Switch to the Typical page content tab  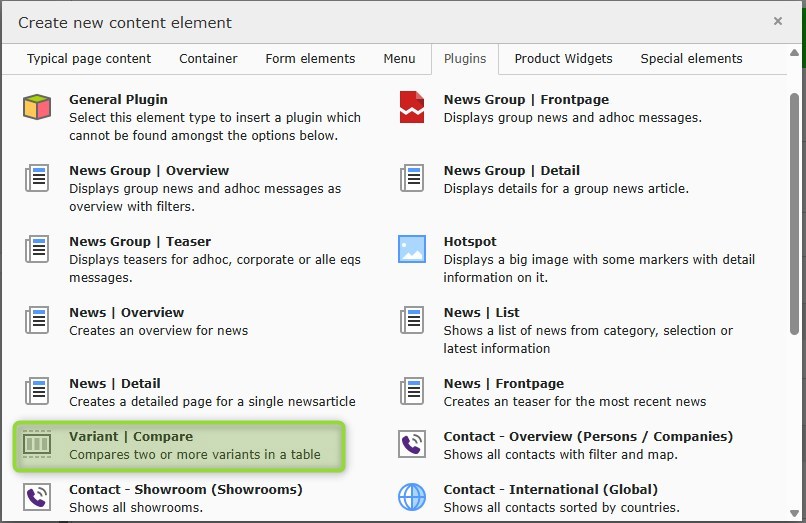89,59
